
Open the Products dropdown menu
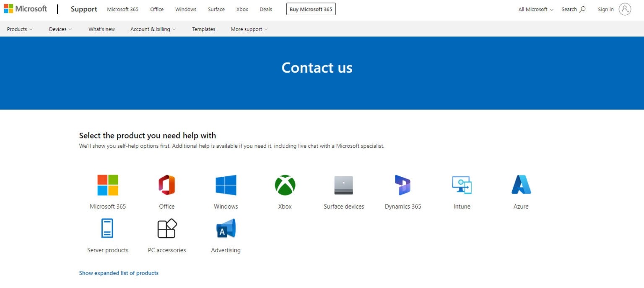[x=19, y=29]
